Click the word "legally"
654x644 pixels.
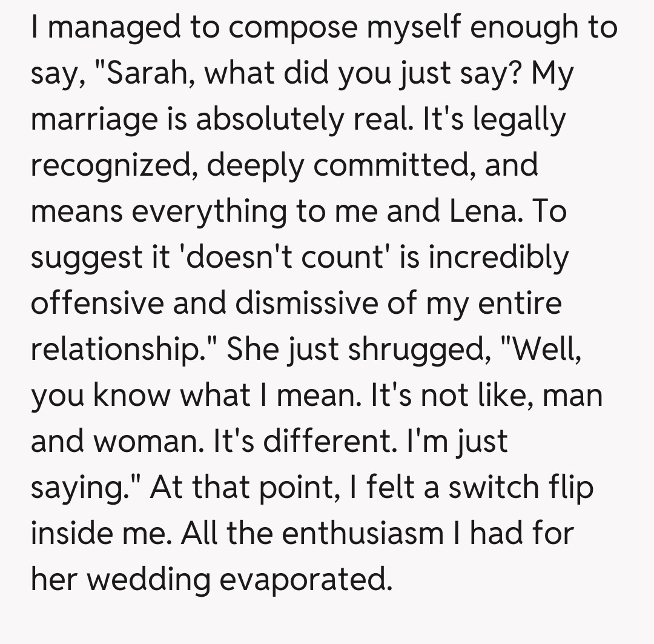[518, 119]
